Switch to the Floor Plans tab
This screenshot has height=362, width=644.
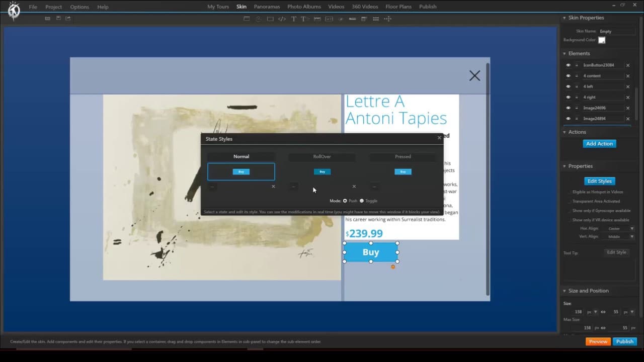[399, 7]
